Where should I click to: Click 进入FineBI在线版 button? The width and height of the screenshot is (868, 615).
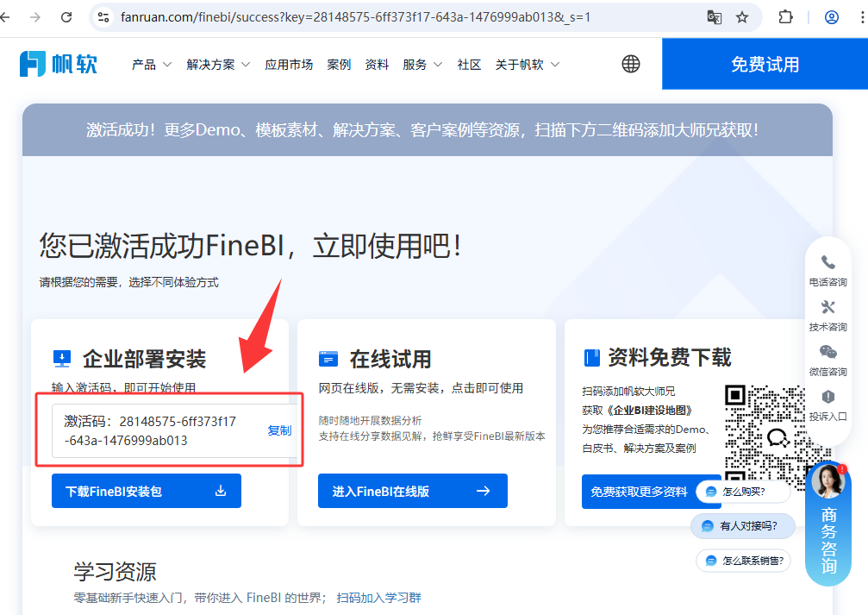pyautogui.click(x=413, y=491)
